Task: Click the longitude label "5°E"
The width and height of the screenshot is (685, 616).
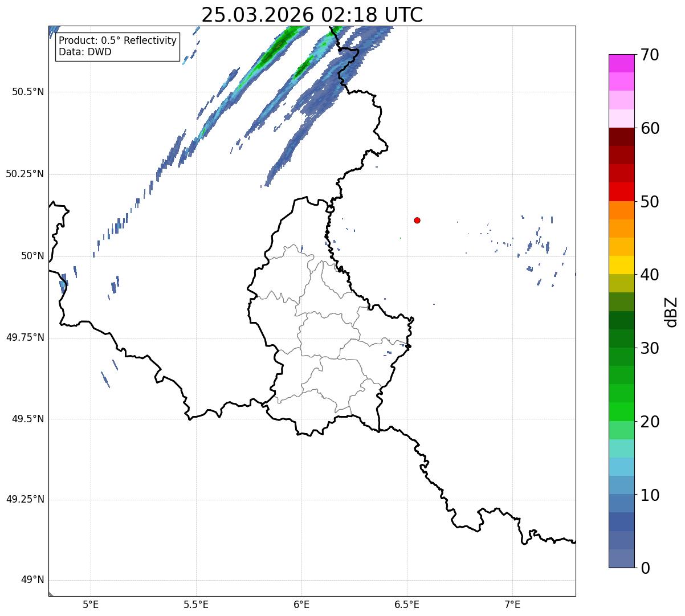Action: [x=91, y=604]
